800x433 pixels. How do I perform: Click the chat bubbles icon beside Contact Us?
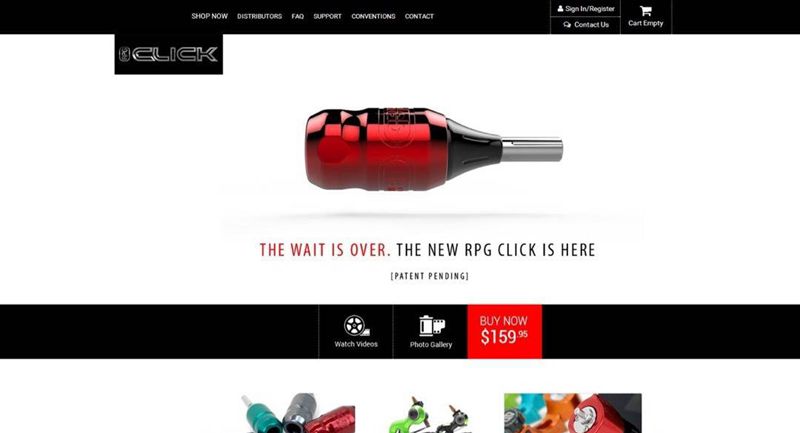pos(567,24)
